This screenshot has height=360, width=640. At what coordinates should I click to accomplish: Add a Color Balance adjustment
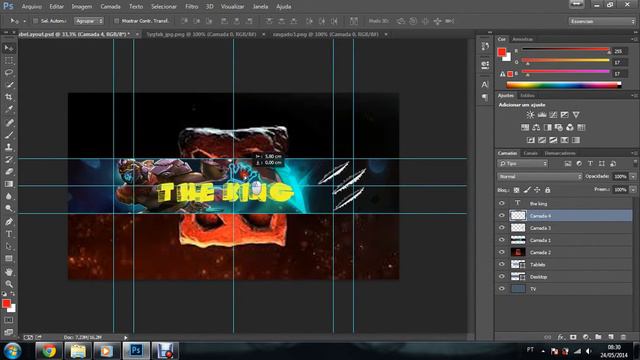tap(536, 127)
